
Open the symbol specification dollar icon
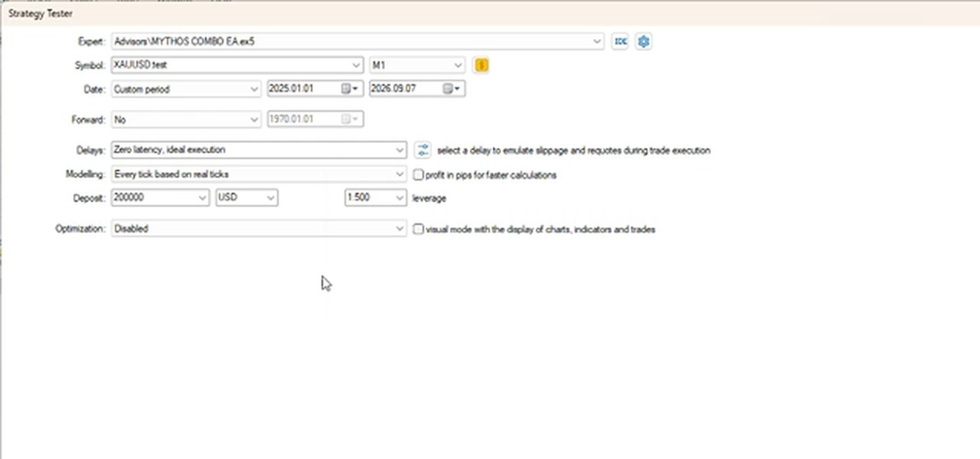coord(481,65)
